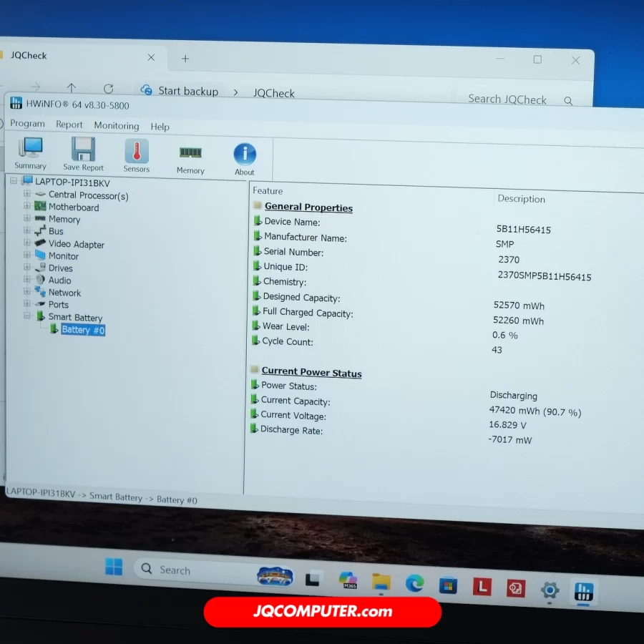This screenshot has width=644, height=644.
Task: Select Battery #0 in the tree
Action: pyautogui.click(x=83, y=330)
